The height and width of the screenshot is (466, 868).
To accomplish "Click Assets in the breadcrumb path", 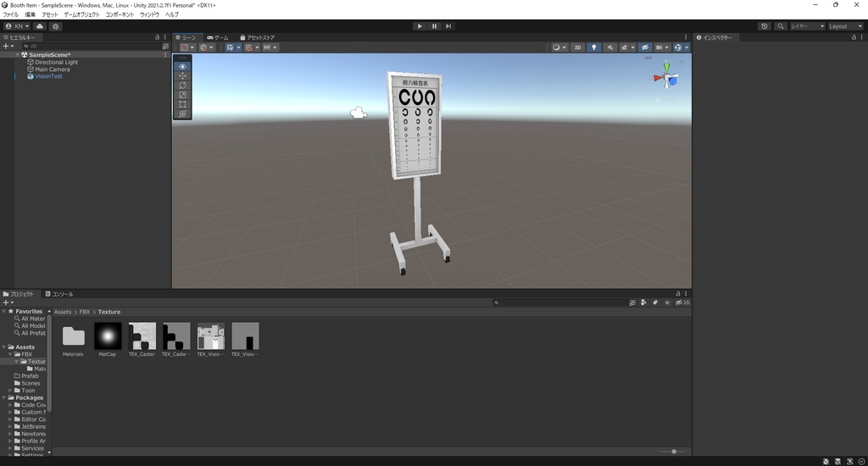I will pyautogui.click(x=63, y=312).
